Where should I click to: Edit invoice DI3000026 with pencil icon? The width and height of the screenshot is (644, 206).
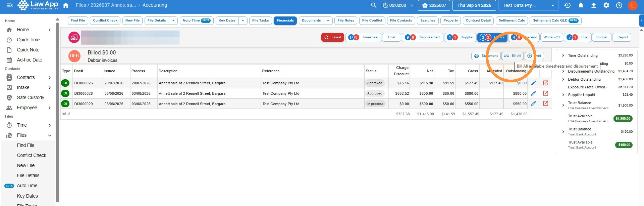pos(533,83)
